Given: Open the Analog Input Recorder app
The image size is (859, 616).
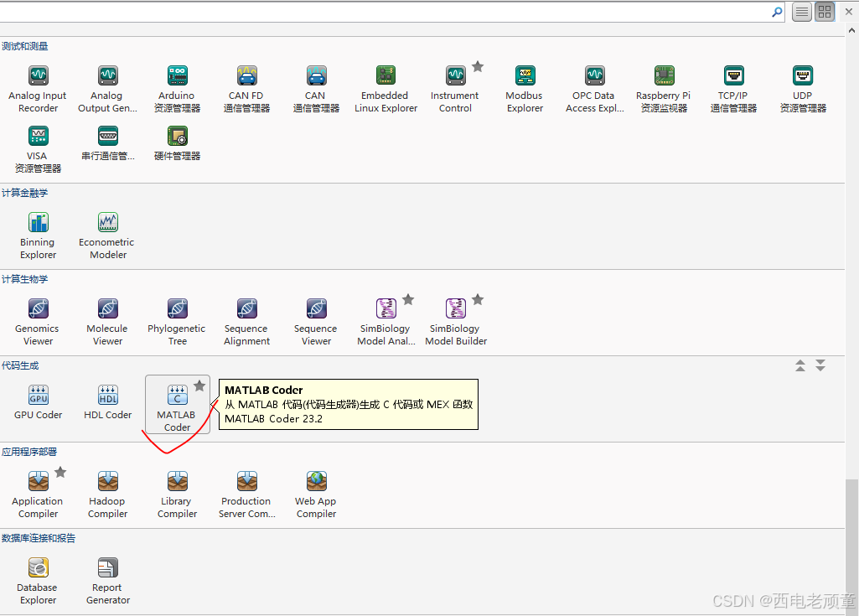Looking at the screenshot, I should (x=38, y=89).
